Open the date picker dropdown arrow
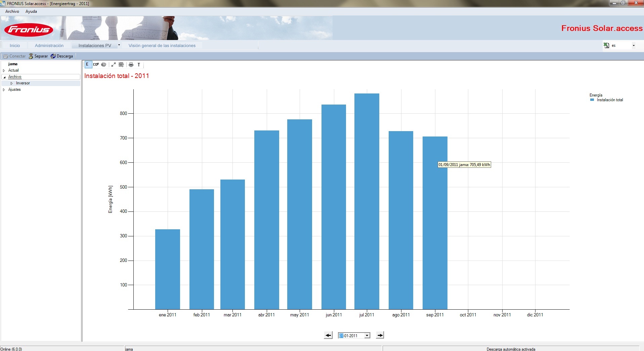Viewport: 644px width, 351px height. tap(367, 336)
